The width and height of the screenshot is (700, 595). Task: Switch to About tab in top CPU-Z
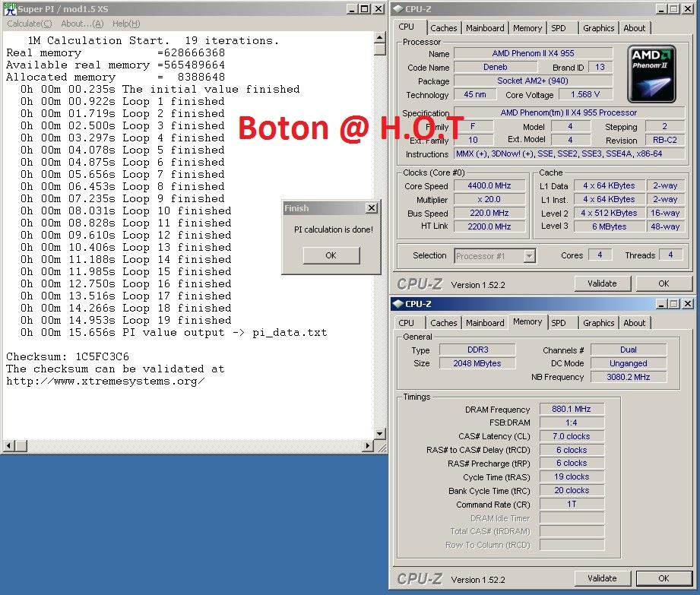click(635, 28)
